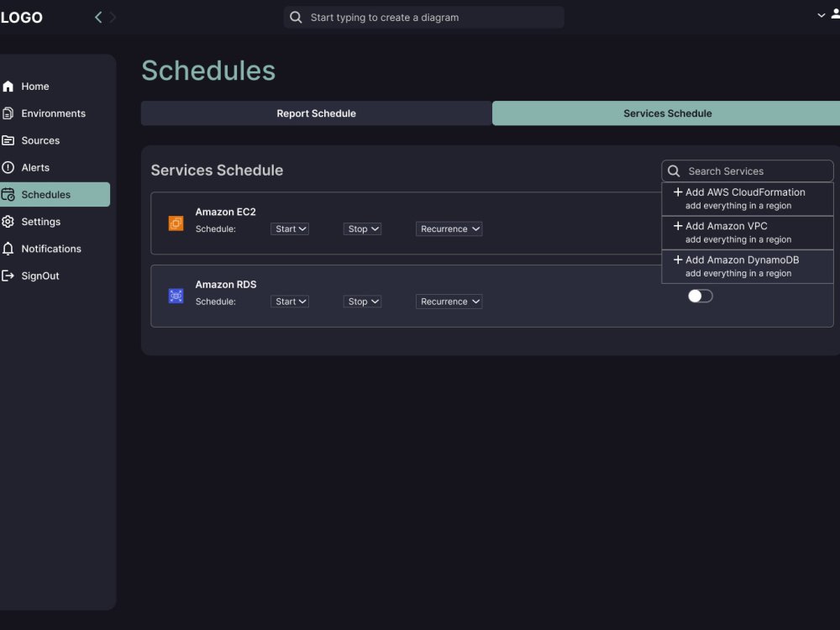Click the LOGO in the header
Image resolution: width=840 pixels, height=630 pixels.
[x=22, y=17]
